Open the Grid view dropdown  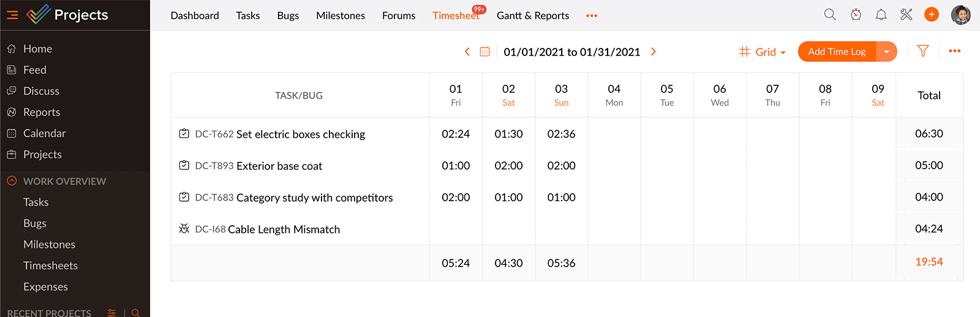[x=763, y=52]
